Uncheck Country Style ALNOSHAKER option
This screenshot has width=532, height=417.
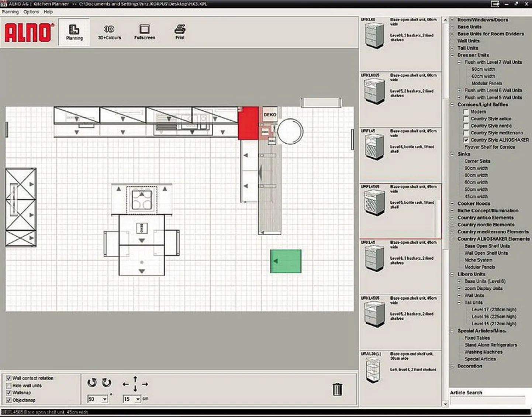(466, 140)
